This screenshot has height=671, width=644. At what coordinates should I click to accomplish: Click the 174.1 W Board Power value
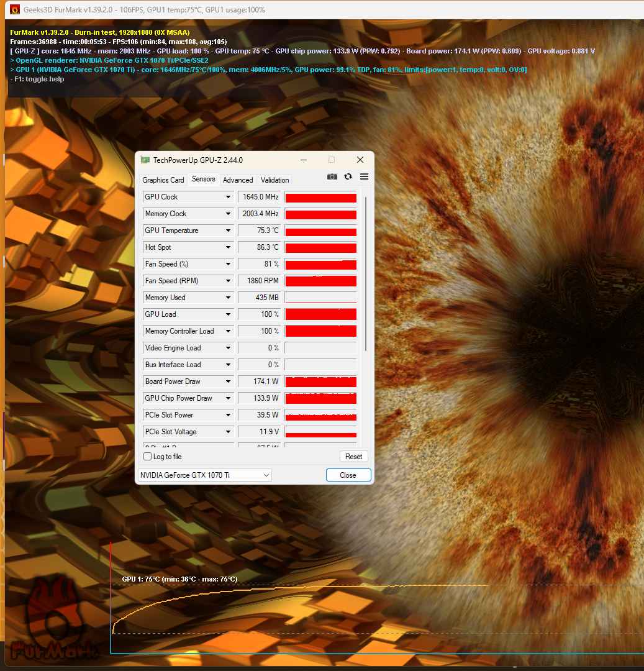(259, 381)
